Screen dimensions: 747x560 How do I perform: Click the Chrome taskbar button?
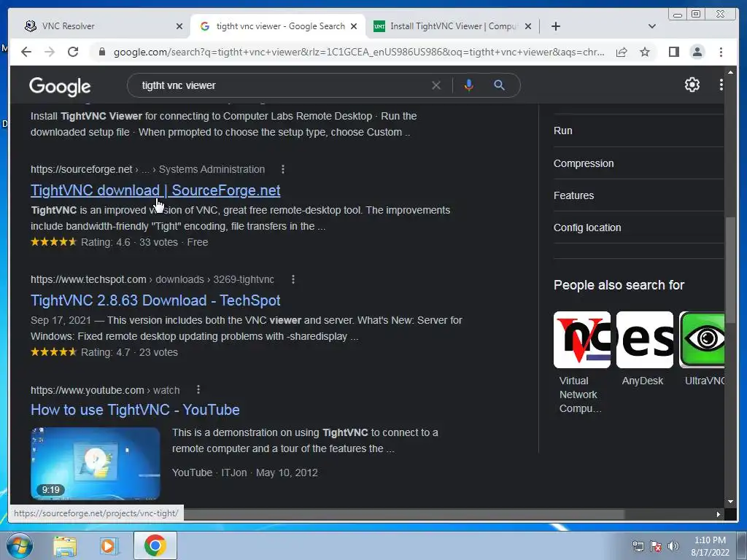tap(155, 545)
